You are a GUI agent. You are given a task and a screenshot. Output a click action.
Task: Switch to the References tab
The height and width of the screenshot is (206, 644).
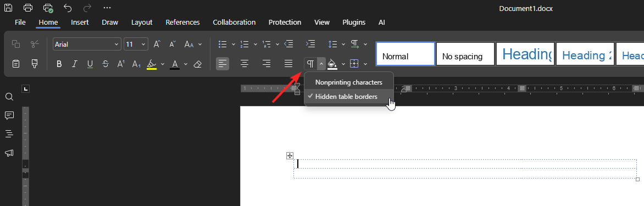click(183, 22)
